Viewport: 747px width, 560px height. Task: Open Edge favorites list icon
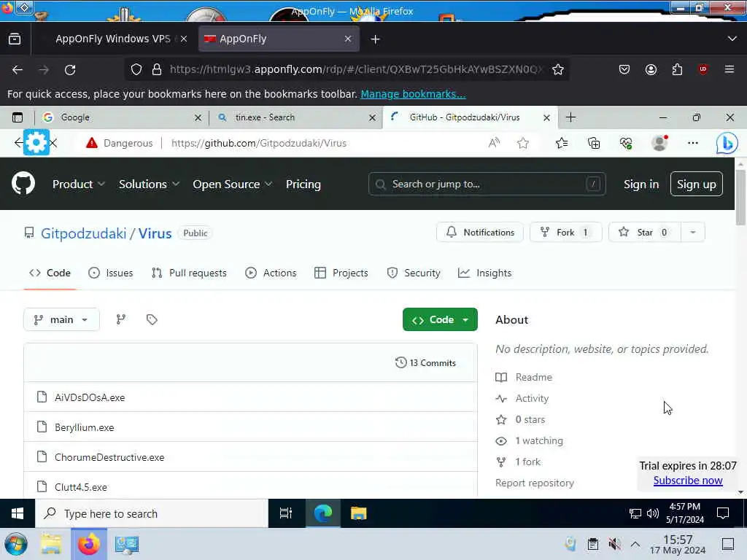[562, 143]
